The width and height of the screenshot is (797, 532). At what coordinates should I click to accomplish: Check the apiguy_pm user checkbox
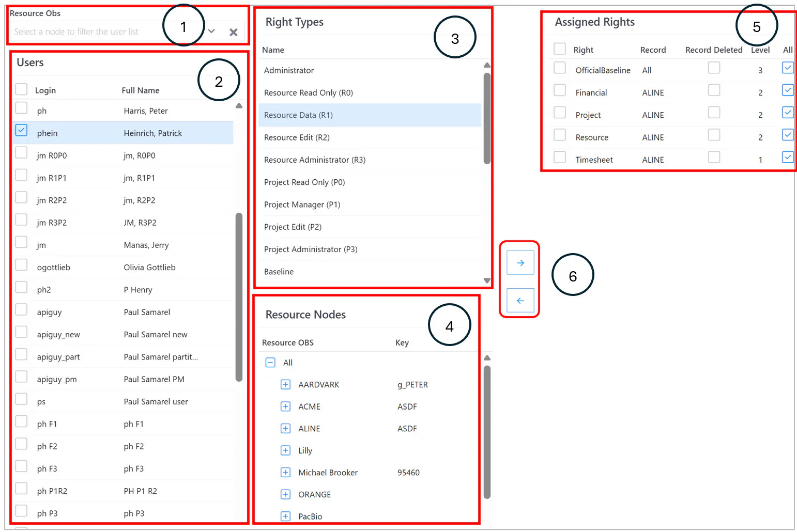pos(21,377)
